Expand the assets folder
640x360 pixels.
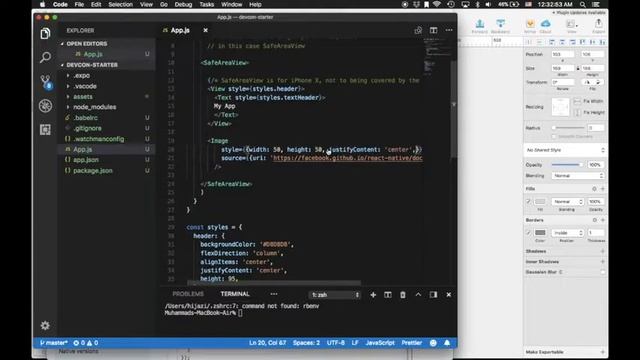point(83,97)
